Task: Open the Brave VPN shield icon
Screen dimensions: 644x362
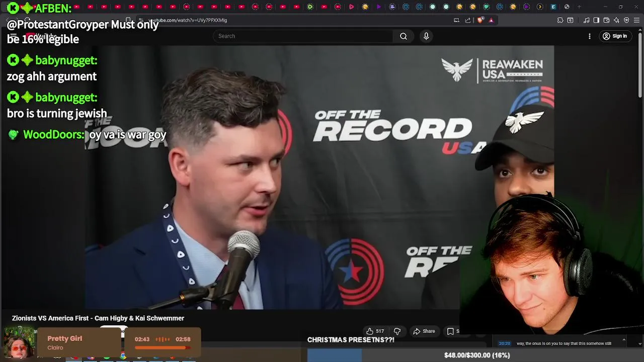Action: coord(626,20)
